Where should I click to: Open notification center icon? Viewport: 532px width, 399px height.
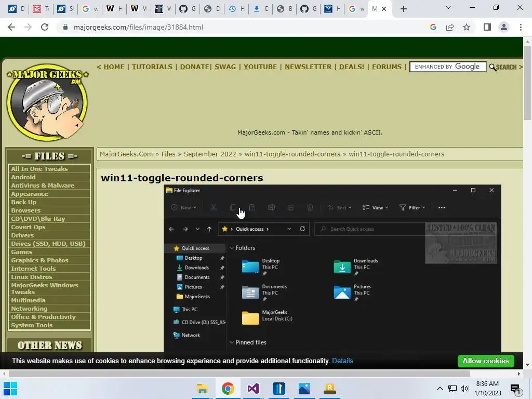(x=516, y=389)
